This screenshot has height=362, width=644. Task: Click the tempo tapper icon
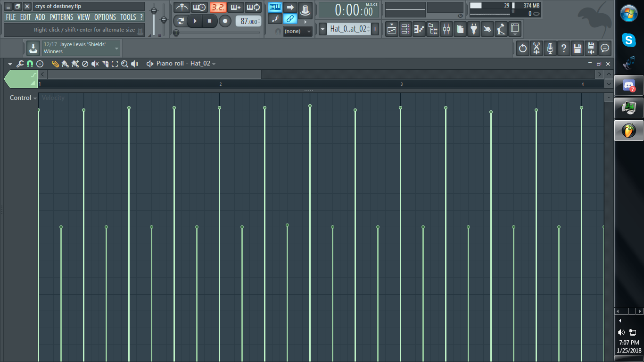501,29
